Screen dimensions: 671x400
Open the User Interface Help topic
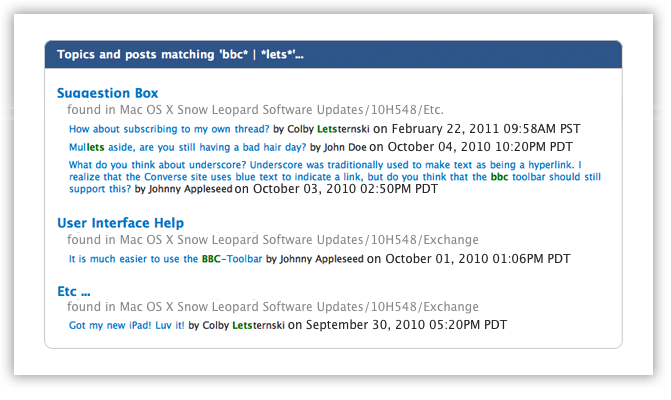(120, 223)
